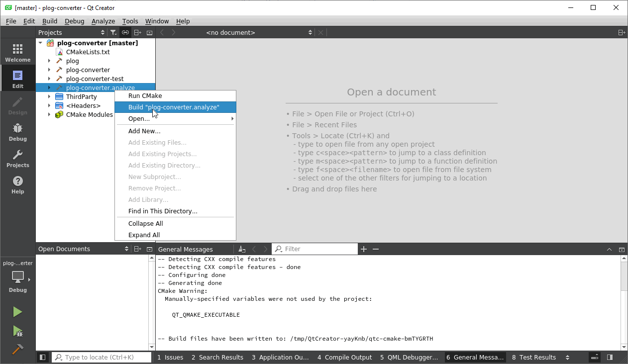Zoom out the output pane text
This screenshot has height=364, width=628.
click(x=376, y=249)
